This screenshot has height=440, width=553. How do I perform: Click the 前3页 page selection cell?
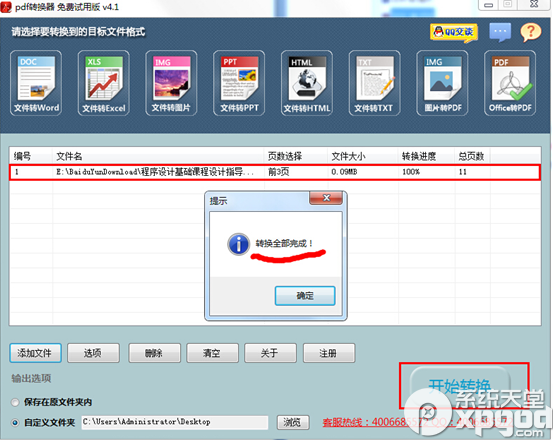click(279, 172)
